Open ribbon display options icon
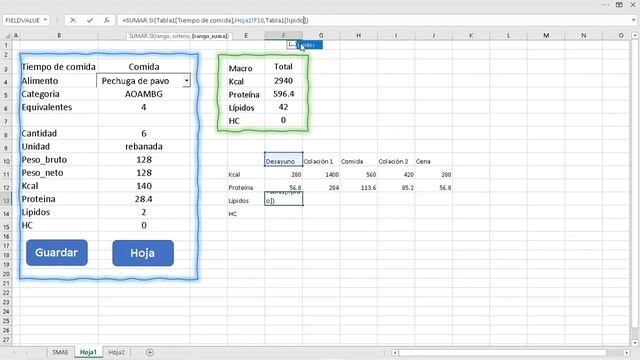Image resolution: width=640 pixels, height=360 pixels. 619,4
